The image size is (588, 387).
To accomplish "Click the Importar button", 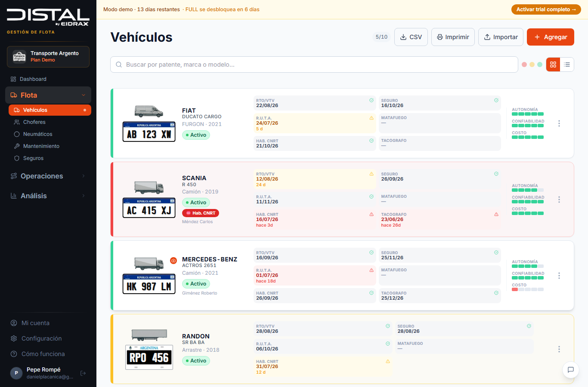I will 501,37.
